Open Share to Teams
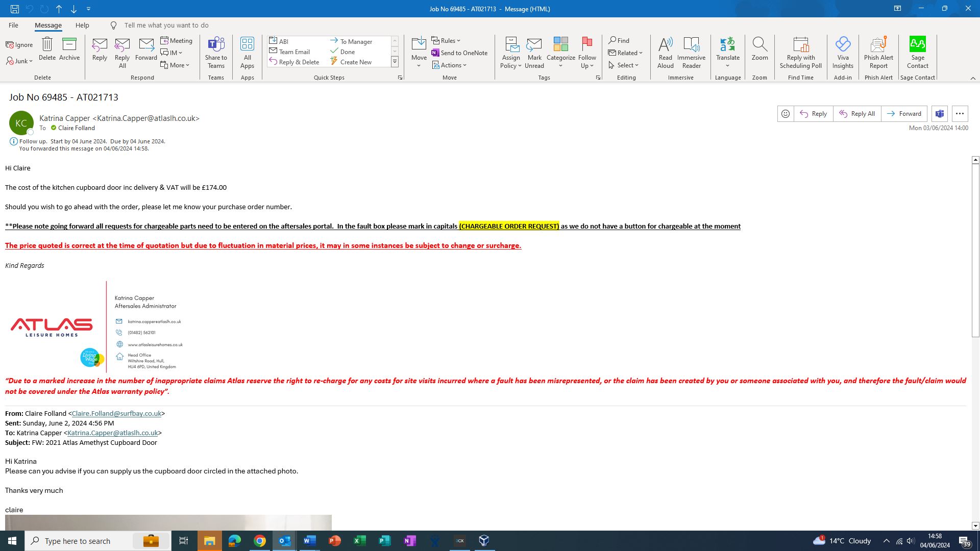This screenshot has width=980, height=551. coord(216,51)
